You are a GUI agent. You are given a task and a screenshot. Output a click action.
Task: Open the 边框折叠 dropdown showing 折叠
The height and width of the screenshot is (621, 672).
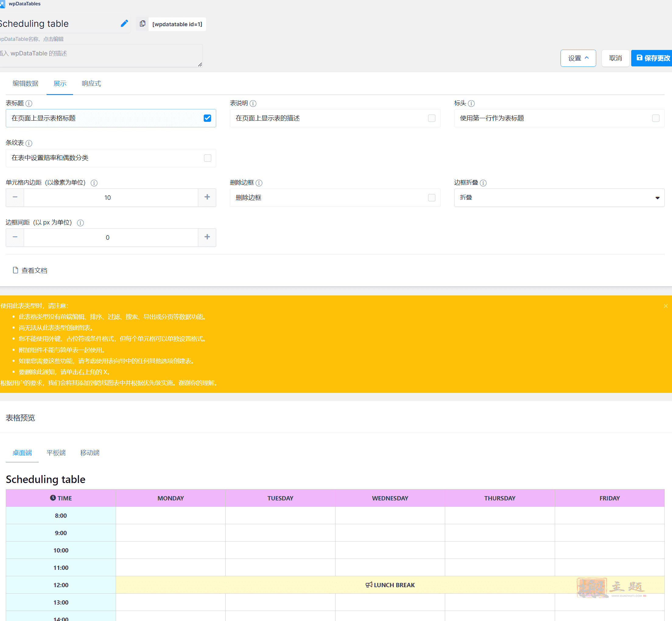point(559,198)
